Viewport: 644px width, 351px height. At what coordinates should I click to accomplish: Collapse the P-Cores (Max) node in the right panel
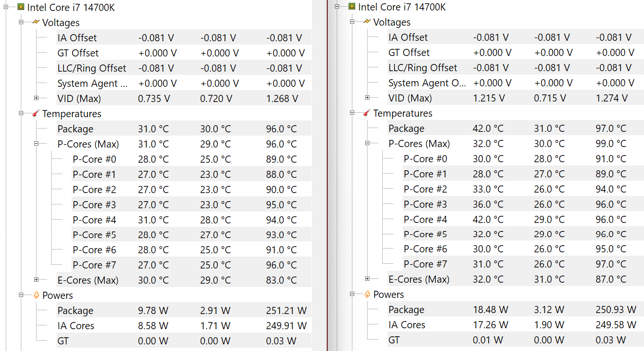(x=367, y=143)
